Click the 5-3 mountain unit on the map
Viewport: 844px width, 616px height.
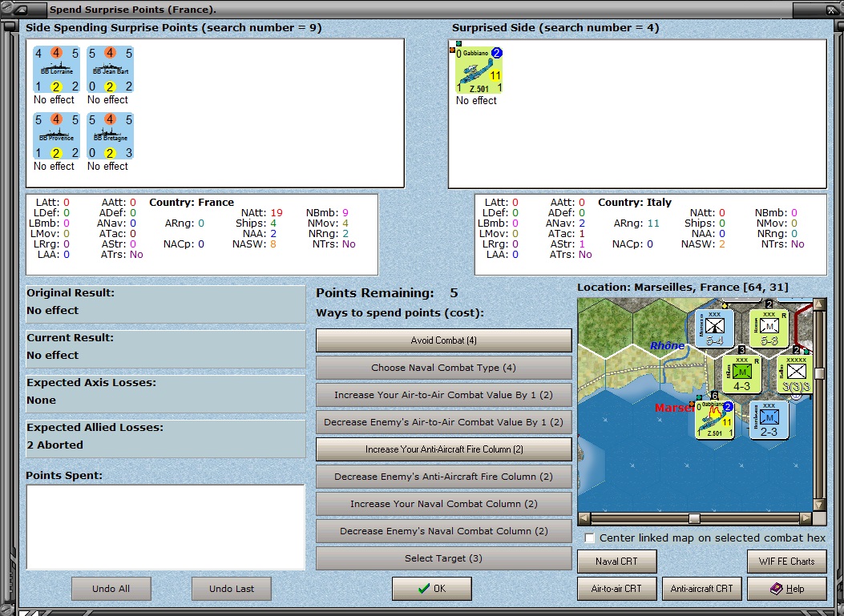point(769,328)
